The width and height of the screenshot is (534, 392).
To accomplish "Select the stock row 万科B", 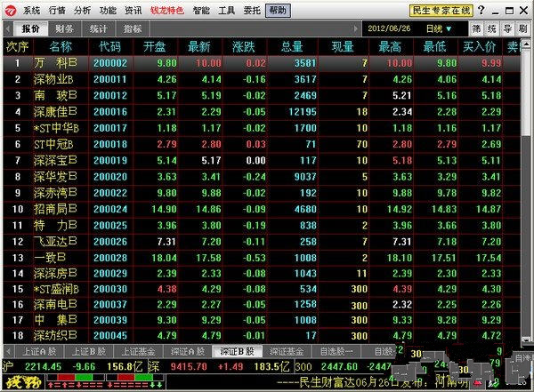I will point(262,63).
